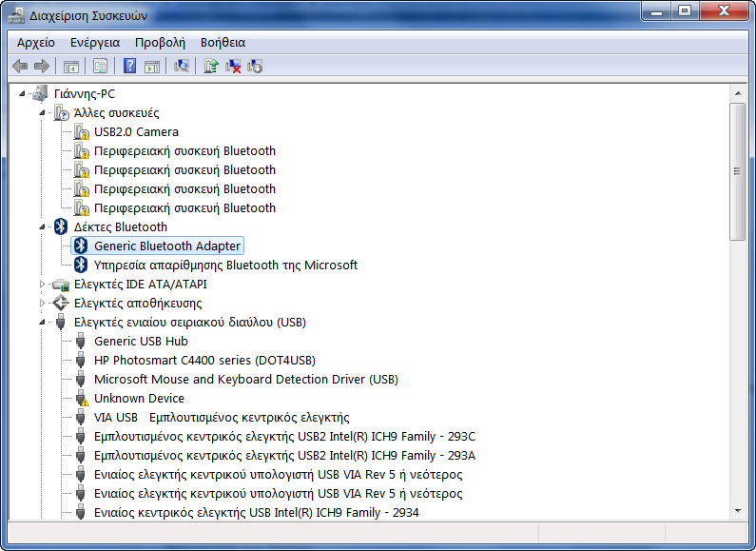This screenshot has width=756, height=551.
Task: Click the Device Manager title bar icon
Action: (x=16, y=15)
